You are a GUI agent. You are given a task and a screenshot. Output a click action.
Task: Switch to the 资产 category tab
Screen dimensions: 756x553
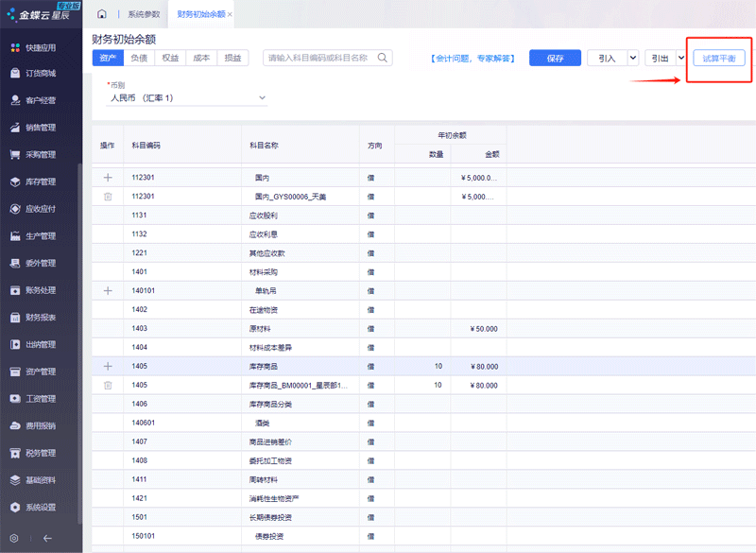click(x=108, y=58)
